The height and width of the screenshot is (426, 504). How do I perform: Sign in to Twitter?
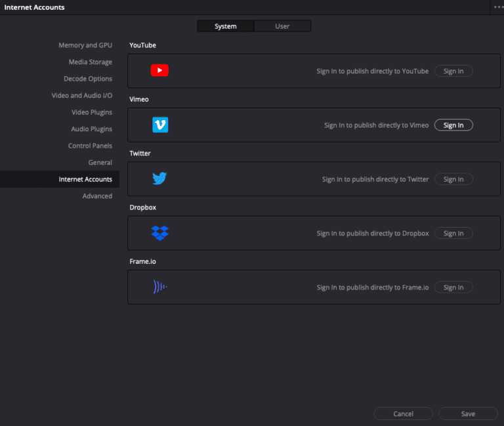453,179
